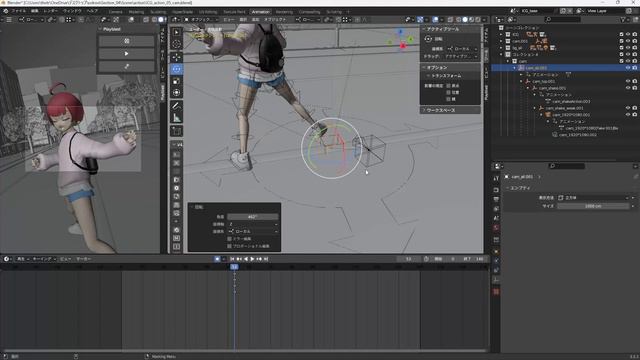Image resolution: width=640 pixels, height=360 pixels.
Task: Open the File menu
Action: tap(19, 11)
